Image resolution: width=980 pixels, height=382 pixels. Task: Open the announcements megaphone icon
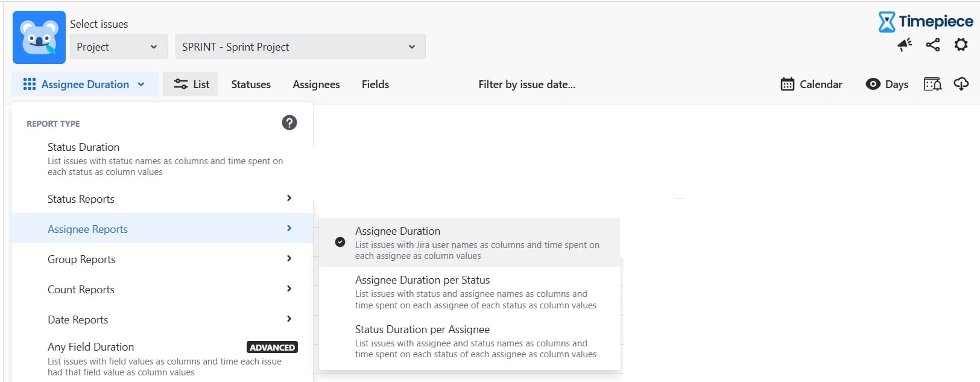(905, 45)
